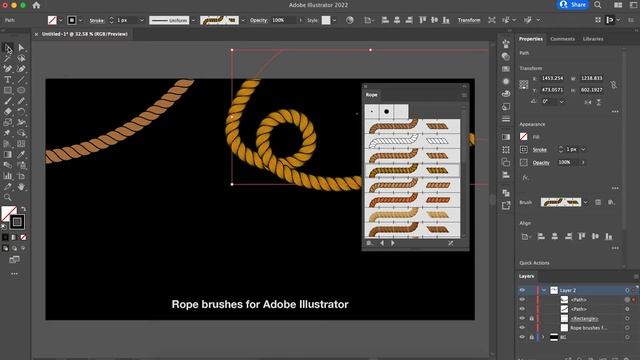
Task: Switch to the Comments tab
Action: [562, 39]
